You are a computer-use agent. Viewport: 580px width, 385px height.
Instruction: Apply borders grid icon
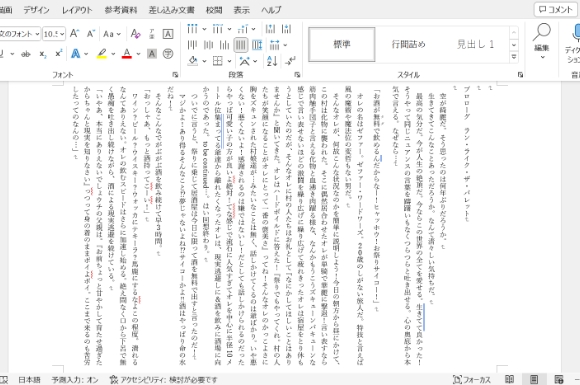[x=218, y=61]
